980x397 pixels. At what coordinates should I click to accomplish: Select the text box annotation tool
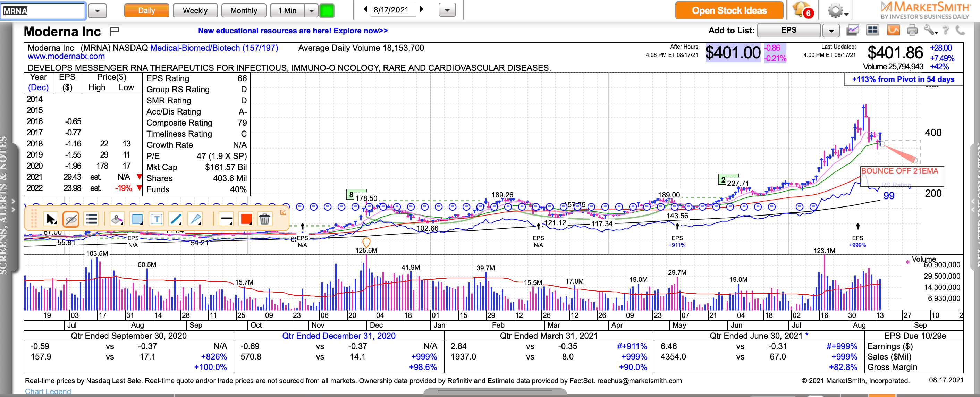point(157,219)
